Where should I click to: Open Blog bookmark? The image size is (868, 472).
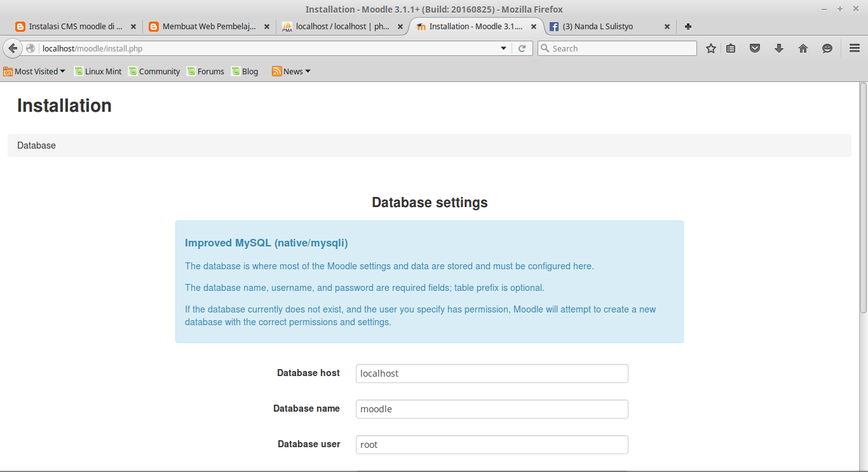(x=245, y=71)
